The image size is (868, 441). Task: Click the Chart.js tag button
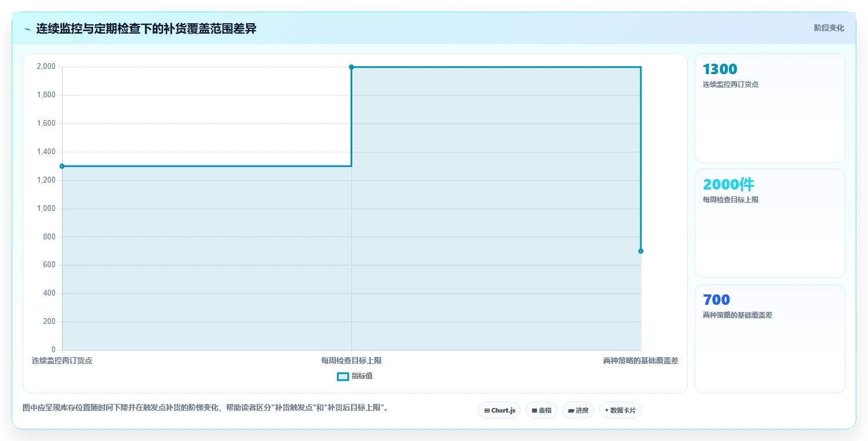tap(499, 410)
